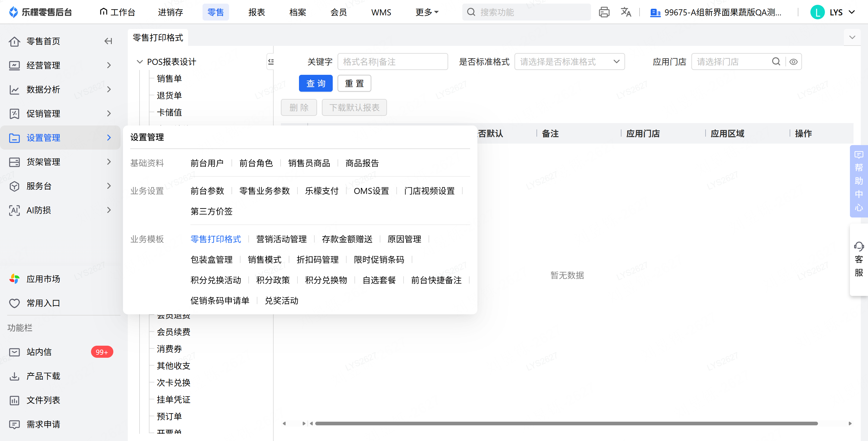The width and height of the screenshot is (868, 441).
Task: Toggle the eye icon in 应用门店 field
Action: click(x=793, y=62)
